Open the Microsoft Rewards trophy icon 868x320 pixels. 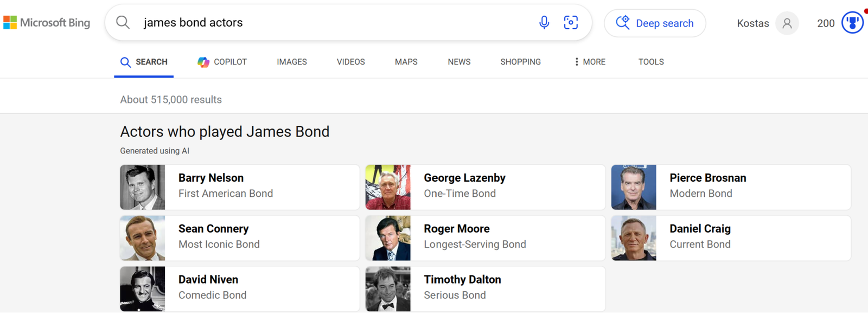coord(852,23)
